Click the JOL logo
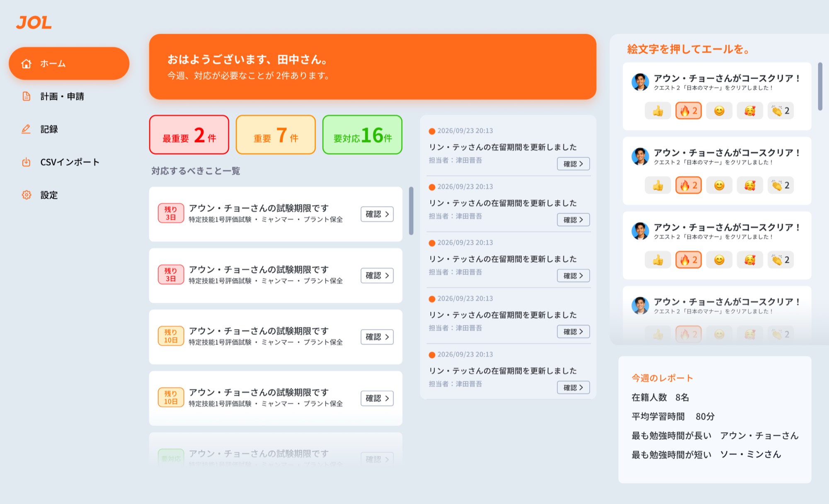Viewport: 829px width, 504px height. coord(34,22)
